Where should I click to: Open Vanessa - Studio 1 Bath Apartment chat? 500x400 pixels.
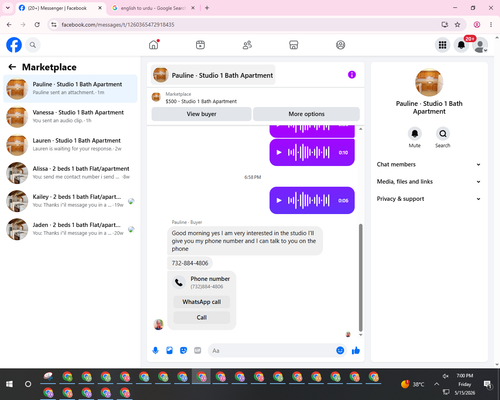(70, 117)
